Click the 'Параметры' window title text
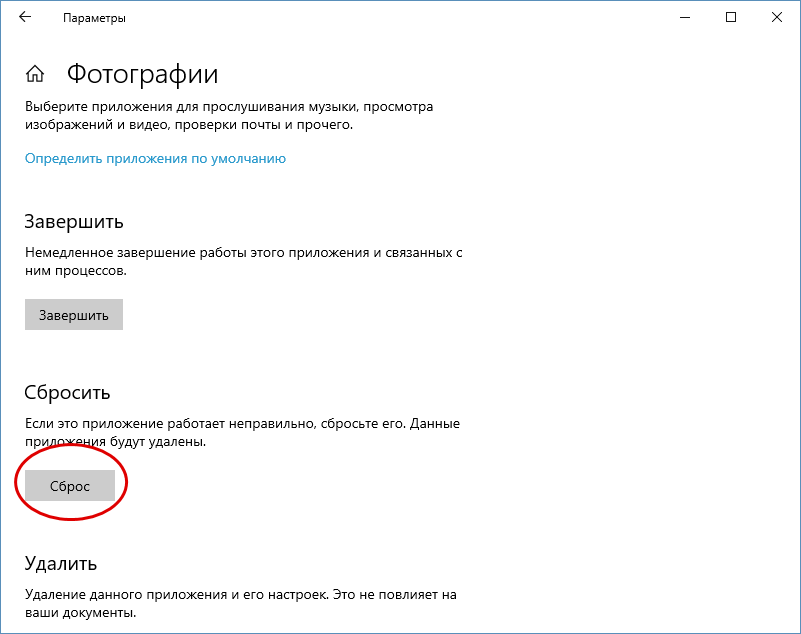801x634 pixels. (x=95, y=18)
